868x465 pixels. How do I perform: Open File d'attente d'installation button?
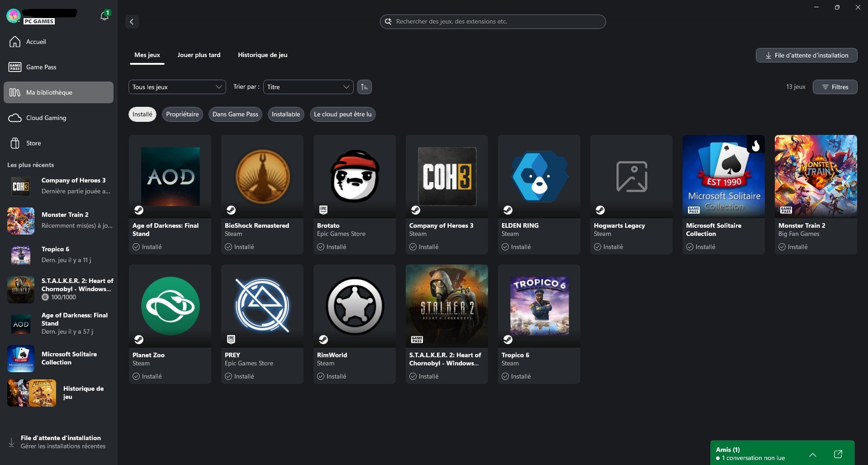806,55
